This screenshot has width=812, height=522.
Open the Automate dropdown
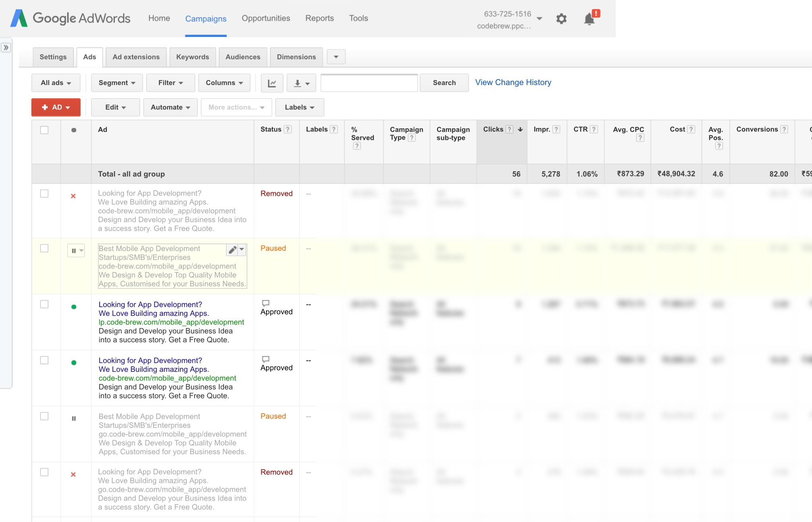[x=170, y=108]
